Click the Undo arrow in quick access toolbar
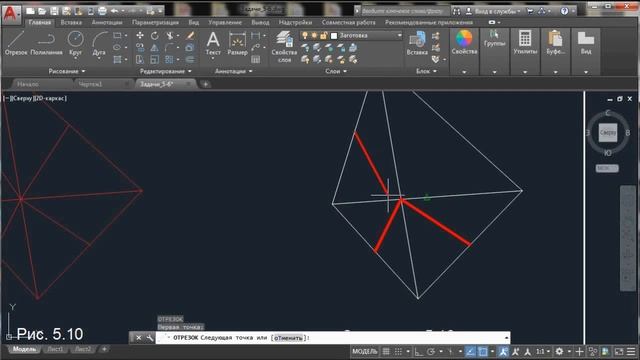This screenshot has width=640, height=360. [x=115, y=11]
